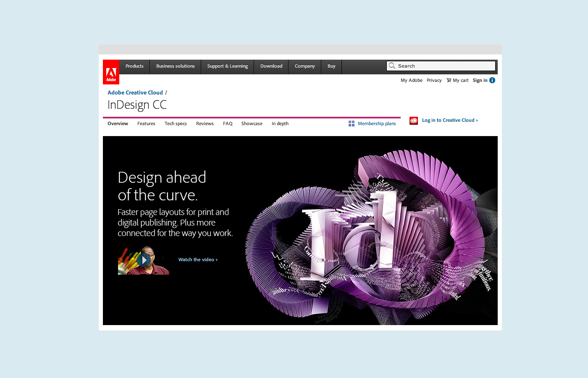Click the red Creative Cloud icon

(x=414, y=121)
